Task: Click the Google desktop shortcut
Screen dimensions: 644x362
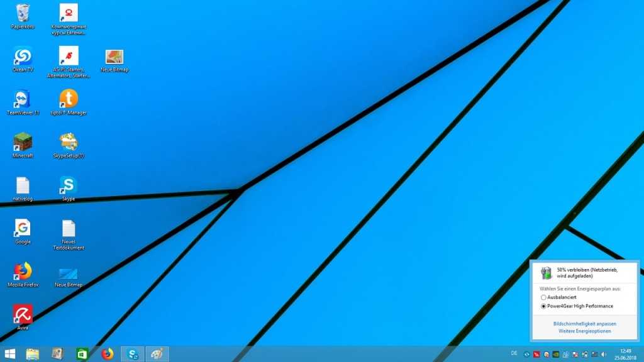Action: coord(23,228)
